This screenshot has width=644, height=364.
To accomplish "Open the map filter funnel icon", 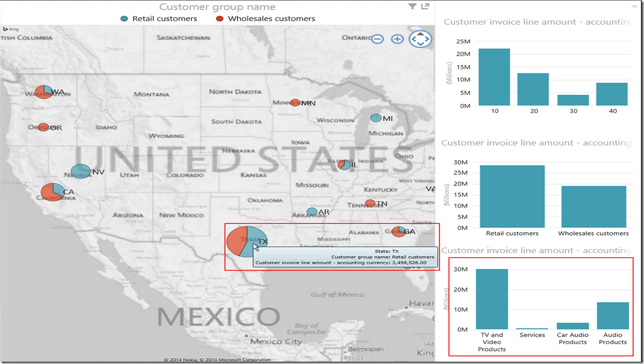I will click(x=412, y=6).
